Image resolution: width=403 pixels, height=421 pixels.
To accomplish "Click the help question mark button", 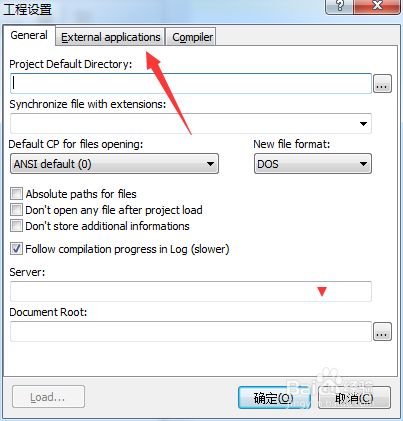I will [339, 6].
